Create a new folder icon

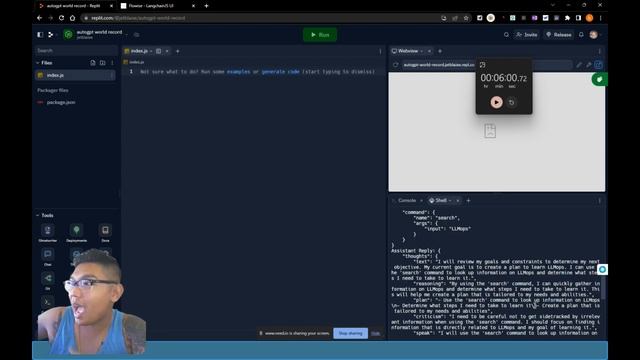[102, 63]
